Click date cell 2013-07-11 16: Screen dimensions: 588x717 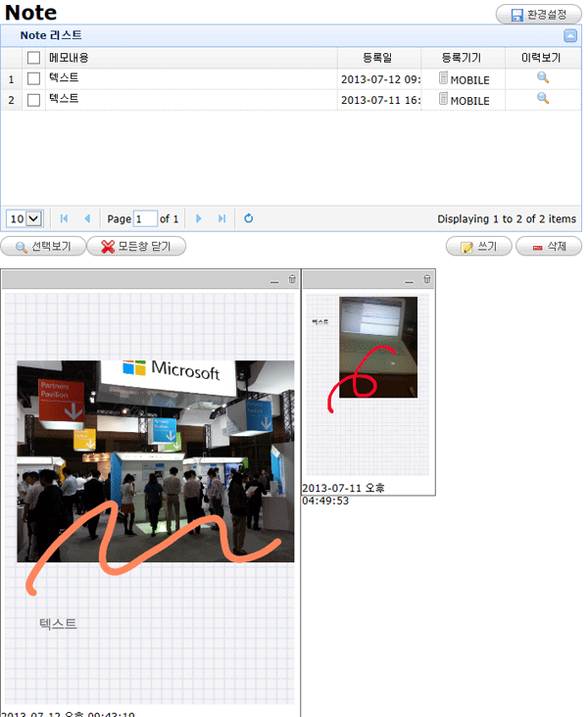(380, 100)
